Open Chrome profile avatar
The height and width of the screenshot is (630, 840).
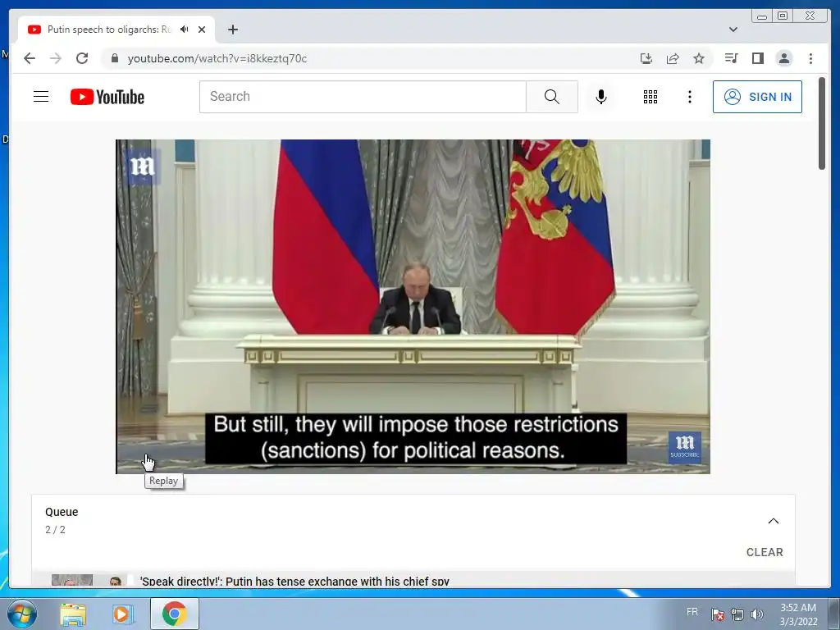(784, 58)
